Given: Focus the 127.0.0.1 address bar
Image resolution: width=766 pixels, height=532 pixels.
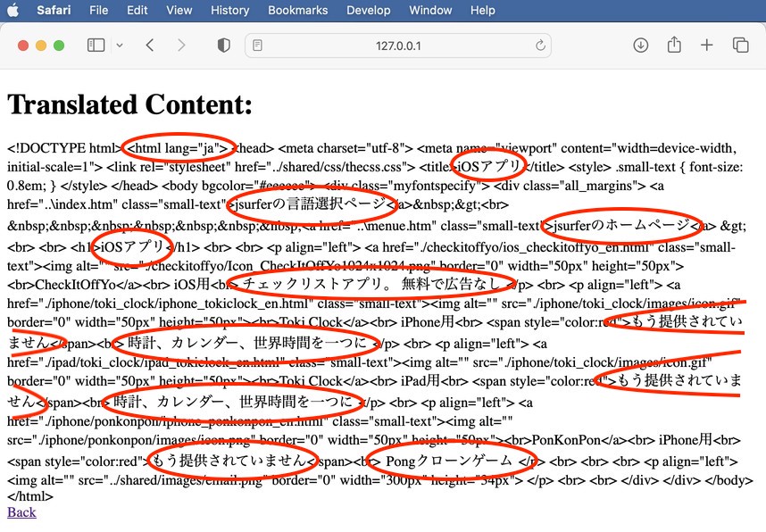Looking at the screenshot, I should [x=398, y=46].
